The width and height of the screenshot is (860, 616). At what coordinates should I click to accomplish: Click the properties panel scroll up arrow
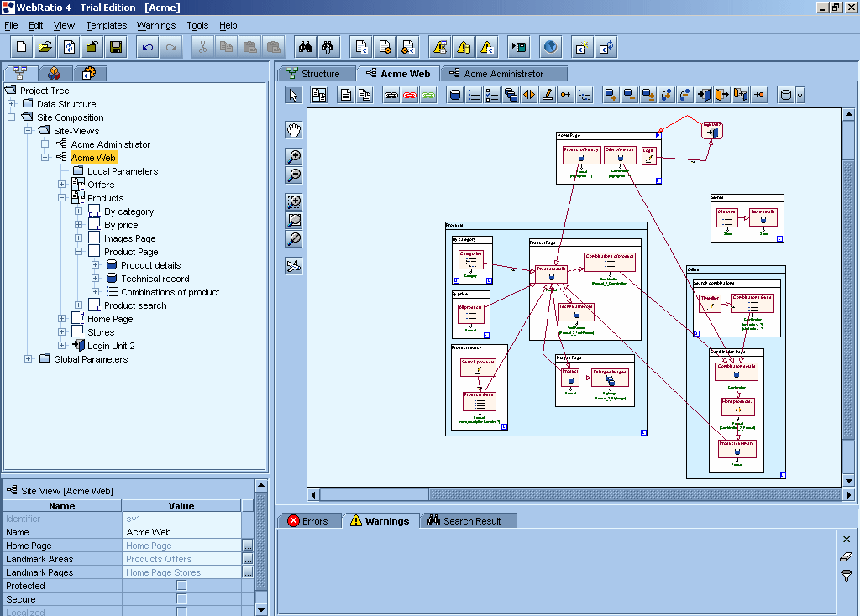tap(261, 486)
